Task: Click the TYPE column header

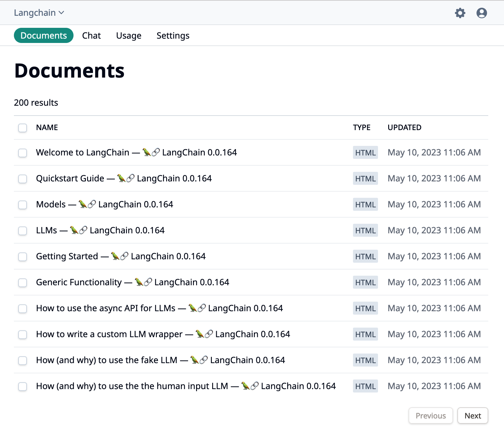Action: point(362,127)
